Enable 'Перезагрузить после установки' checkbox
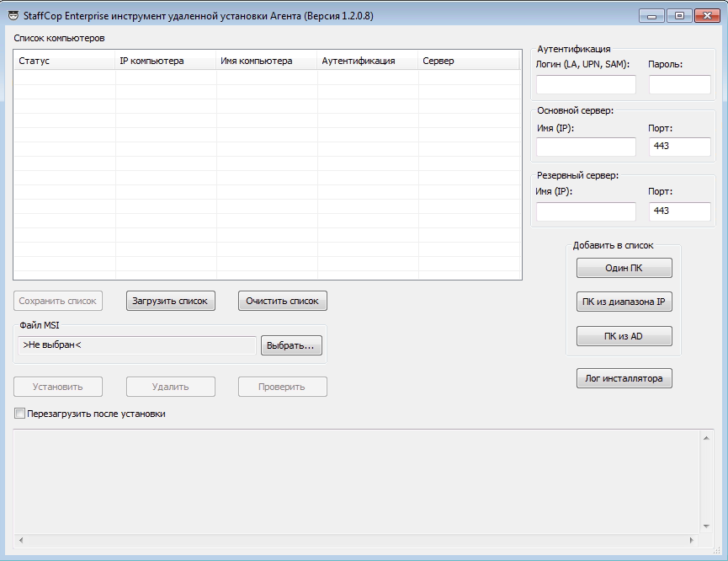Screen dimensions: 728x561 tap(20, 414)
